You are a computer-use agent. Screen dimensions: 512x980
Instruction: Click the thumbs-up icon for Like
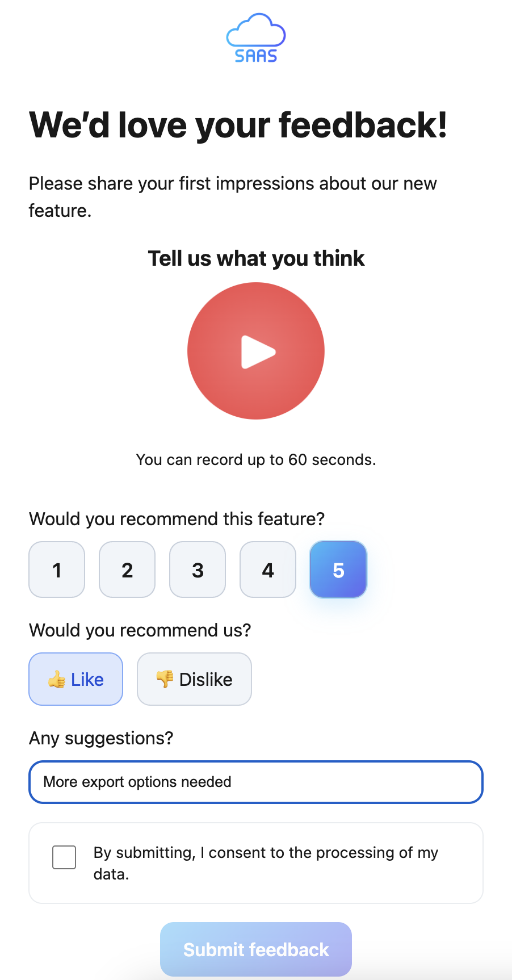pyautogui.click(x=57, y=679)
